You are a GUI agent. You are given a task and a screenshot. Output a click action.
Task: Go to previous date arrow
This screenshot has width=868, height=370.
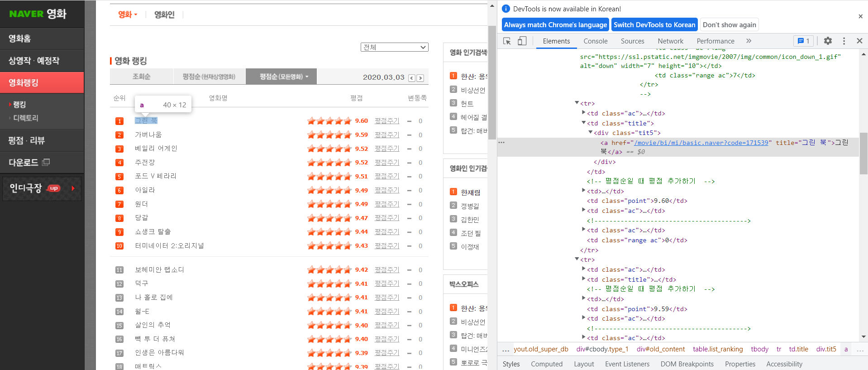pyautogui.click(x=412, y=78)
